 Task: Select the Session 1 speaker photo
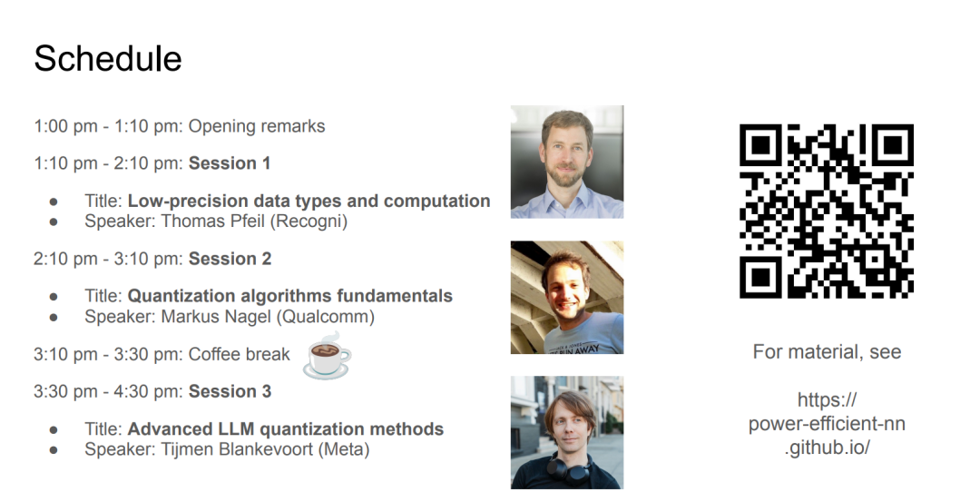tap(567, 162)
